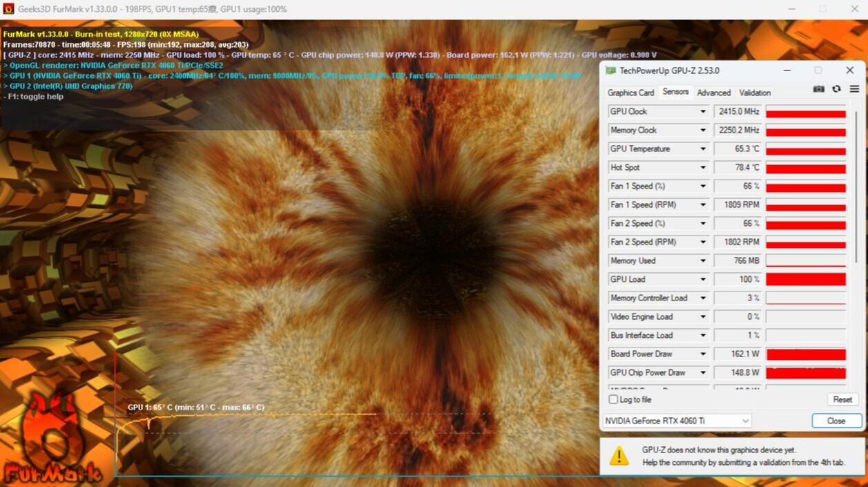Click the GPU-Z title bar app icon

(610, 70)
